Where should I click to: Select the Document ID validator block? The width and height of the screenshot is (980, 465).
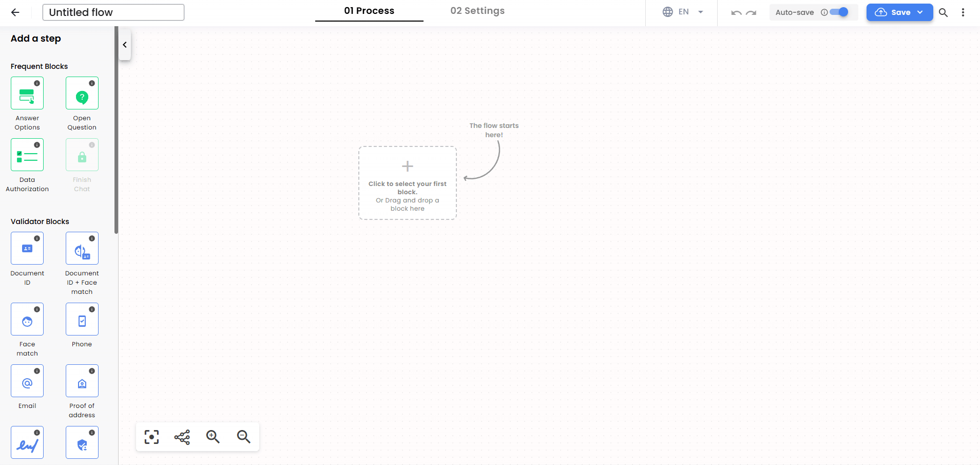tap(27, 248)
